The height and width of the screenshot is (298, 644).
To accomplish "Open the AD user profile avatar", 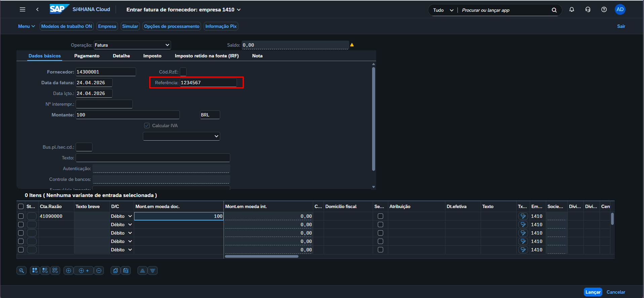I will coord(620,9).
